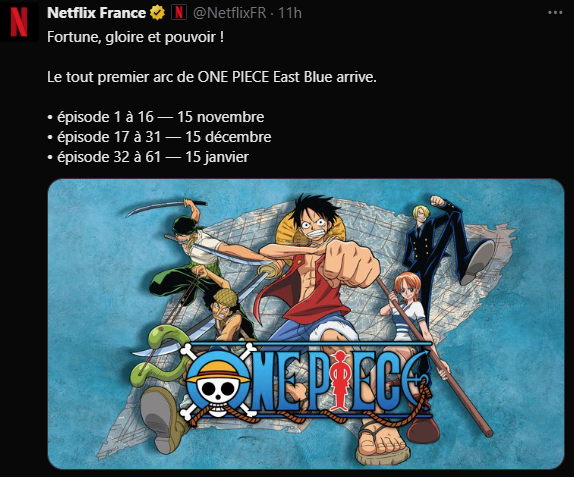Click the small Netflix affiliate badge icon
574x477 pixels.
click(179, 13)
